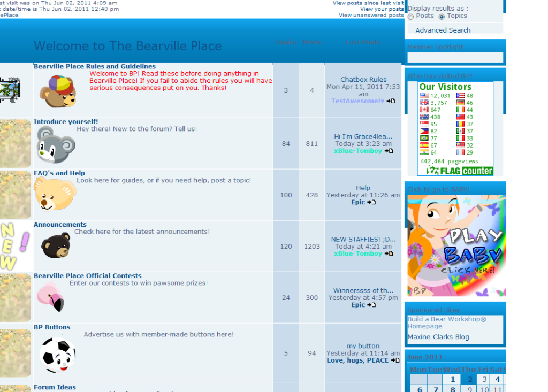
Task: Select the Posts display option
Action: [410, 17]
